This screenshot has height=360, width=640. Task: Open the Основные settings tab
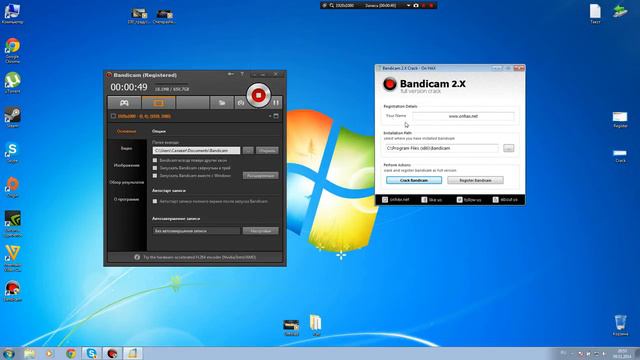click(x=127, y=131)
